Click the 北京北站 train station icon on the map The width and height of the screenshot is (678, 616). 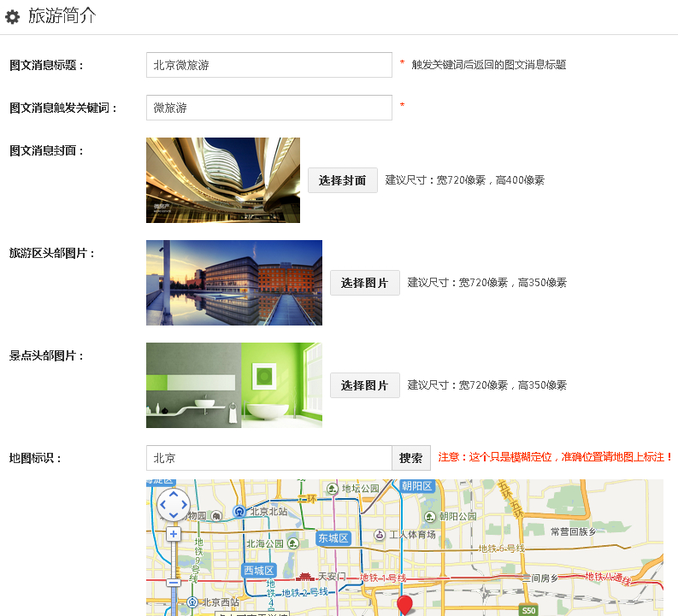tap(240, 513)
